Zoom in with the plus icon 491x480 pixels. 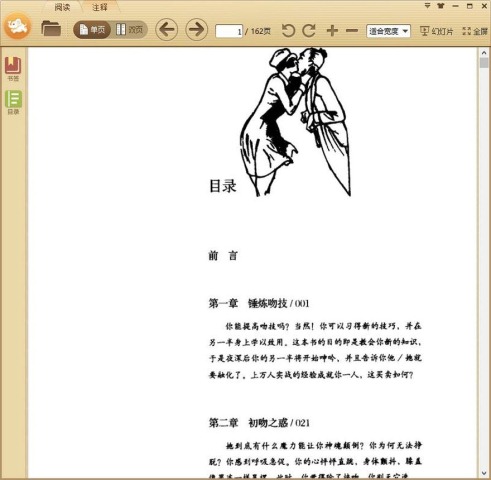pyautogui.click(x=332, y=31)
